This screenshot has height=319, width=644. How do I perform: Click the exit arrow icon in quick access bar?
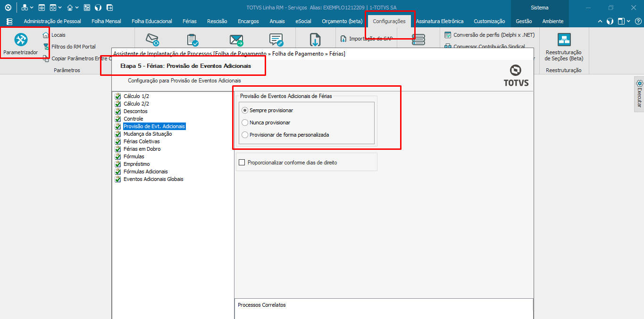click(109, 8)
